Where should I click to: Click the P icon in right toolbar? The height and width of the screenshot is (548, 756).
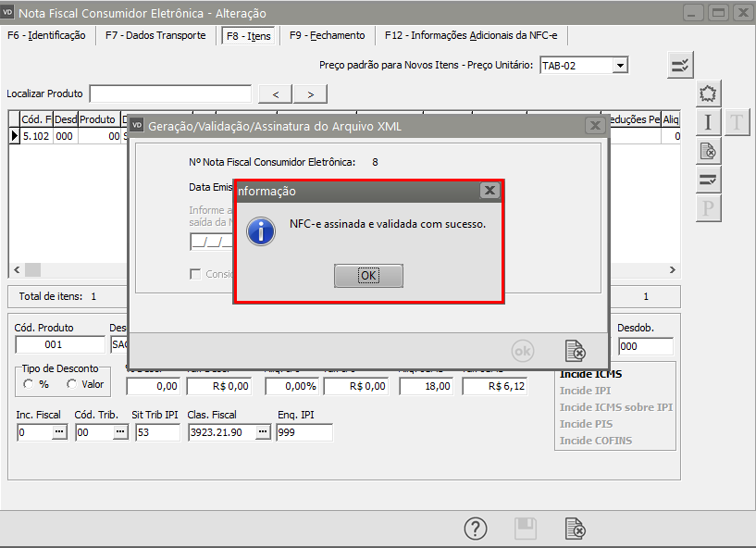click(x=708, y=209)
